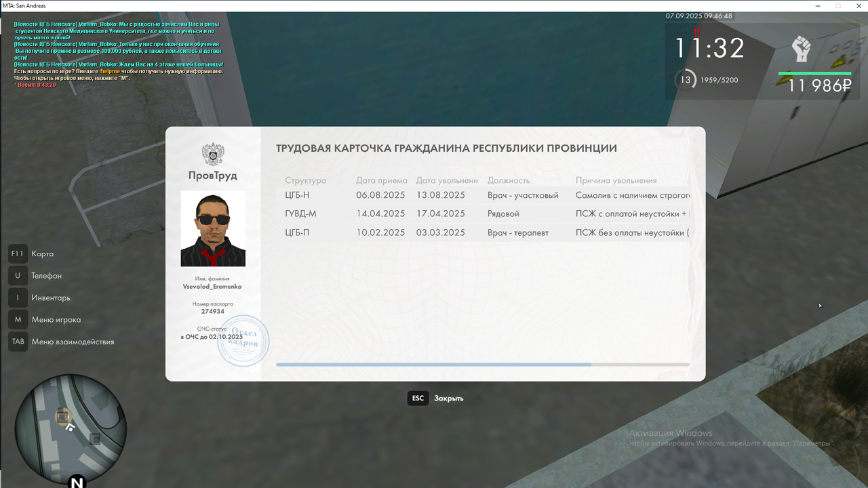Click the character passport photo

(x=213, y=228)
